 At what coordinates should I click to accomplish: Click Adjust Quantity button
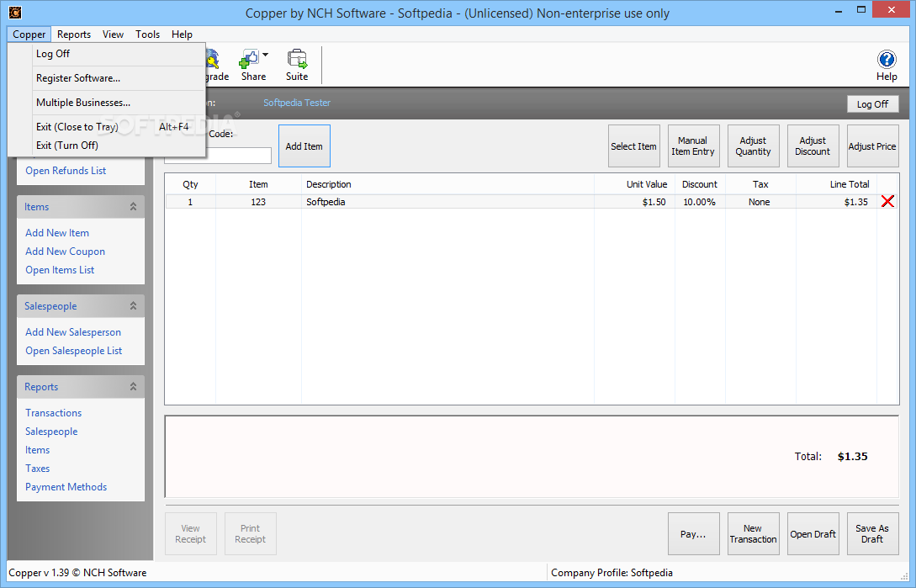click(x=753, y=146)
